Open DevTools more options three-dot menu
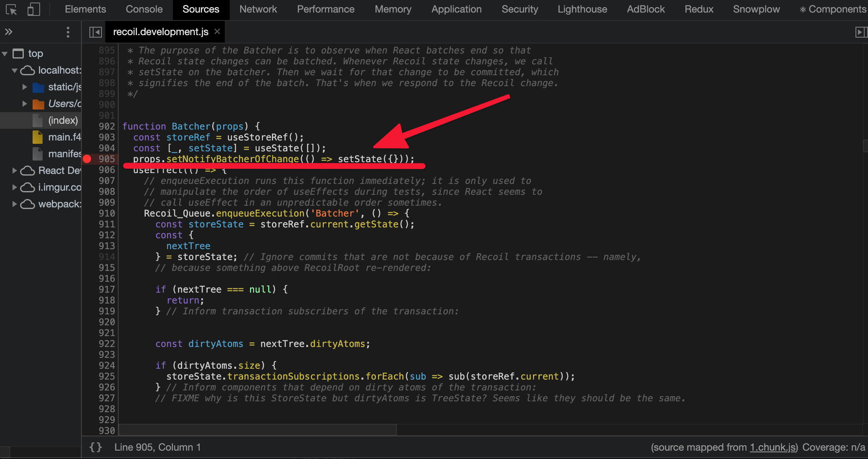 [x=68, y=32]
